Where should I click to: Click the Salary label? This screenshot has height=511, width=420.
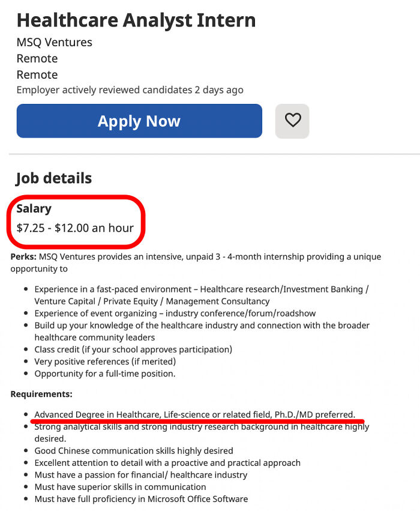point(34,209)
